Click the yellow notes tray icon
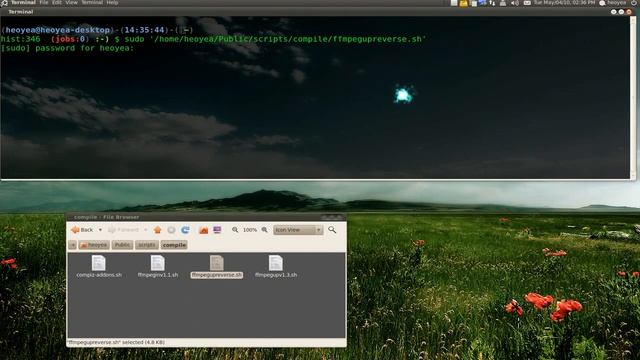 [x=464, y=3]
